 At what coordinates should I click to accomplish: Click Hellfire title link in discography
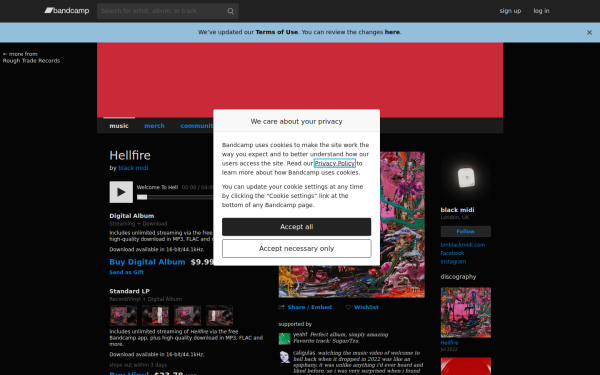click(x=449, y=343)
